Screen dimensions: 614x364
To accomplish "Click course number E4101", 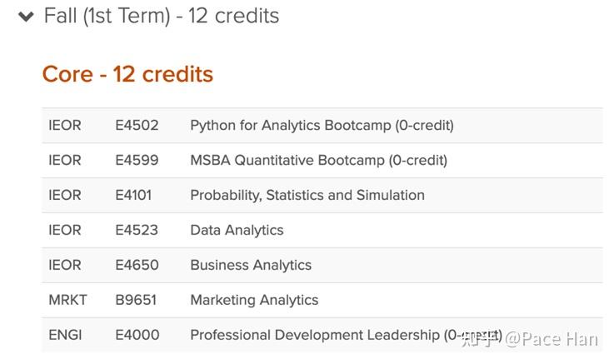I will (x=133, y=195).
